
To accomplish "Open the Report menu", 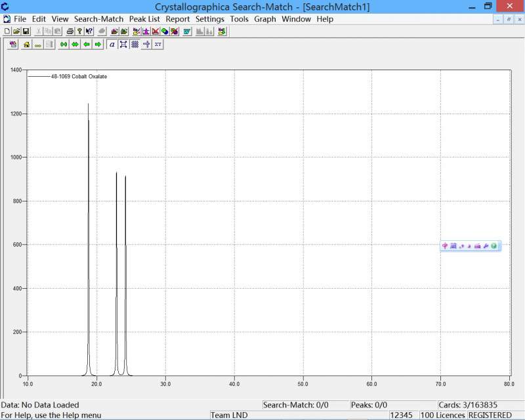I will click(178, 19).
